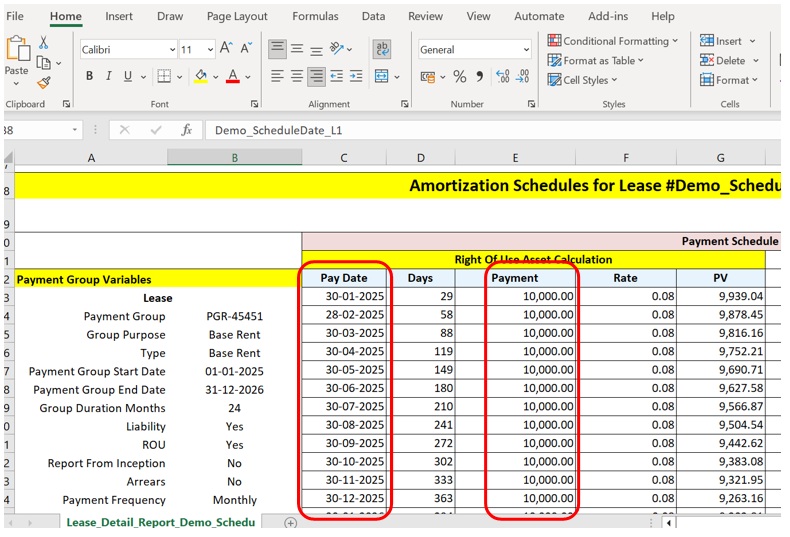Switch to the Formulas ribbon tab

tap(315, 16)
